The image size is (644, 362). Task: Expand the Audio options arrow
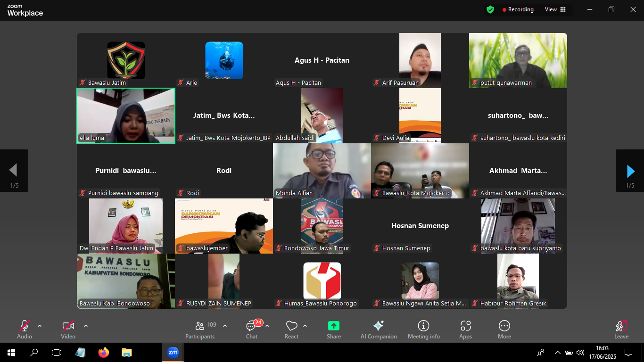[x=40, y=326]
